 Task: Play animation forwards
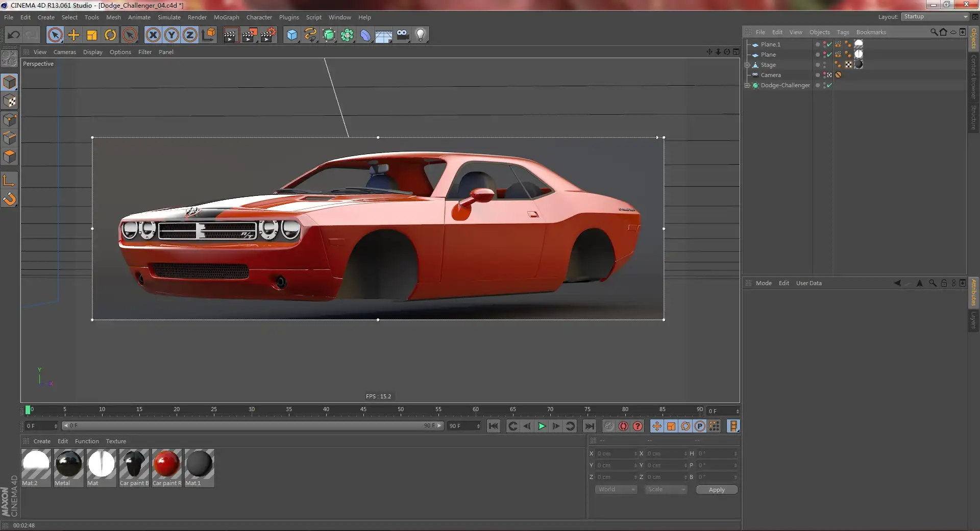(542, 426)
